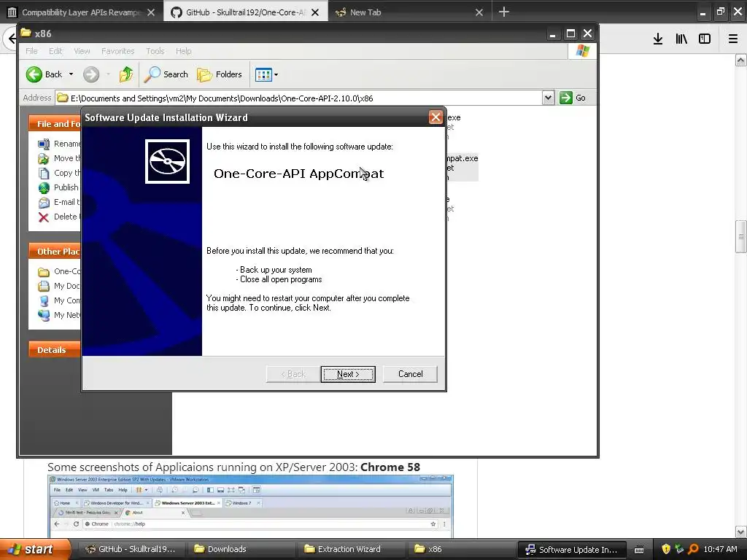Click the browser scroll-down arrow
747x560 pixels.
pos(741,532)
